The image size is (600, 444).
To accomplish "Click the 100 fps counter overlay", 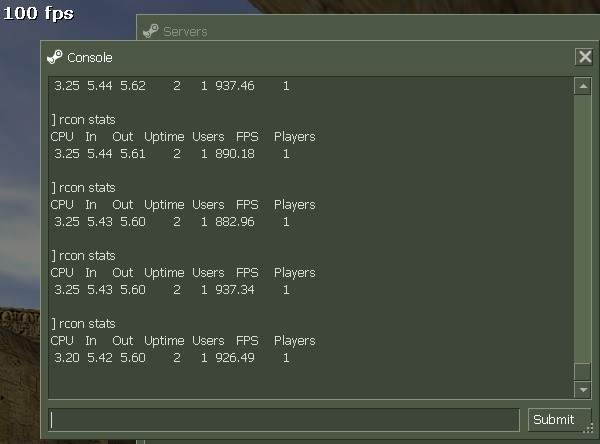I will tap(38, 13).
